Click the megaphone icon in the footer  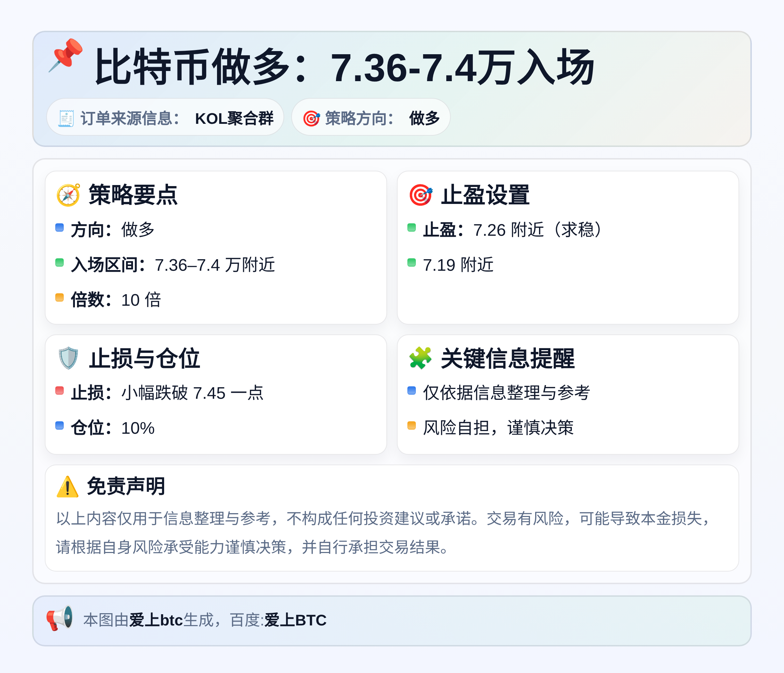tap(59, 618)
